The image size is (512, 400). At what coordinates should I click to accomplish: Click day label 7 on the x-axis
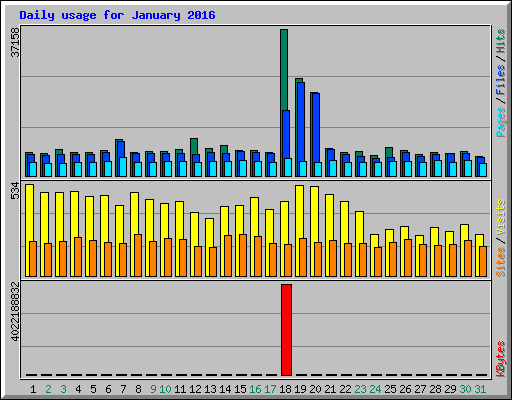coord(123,389)
